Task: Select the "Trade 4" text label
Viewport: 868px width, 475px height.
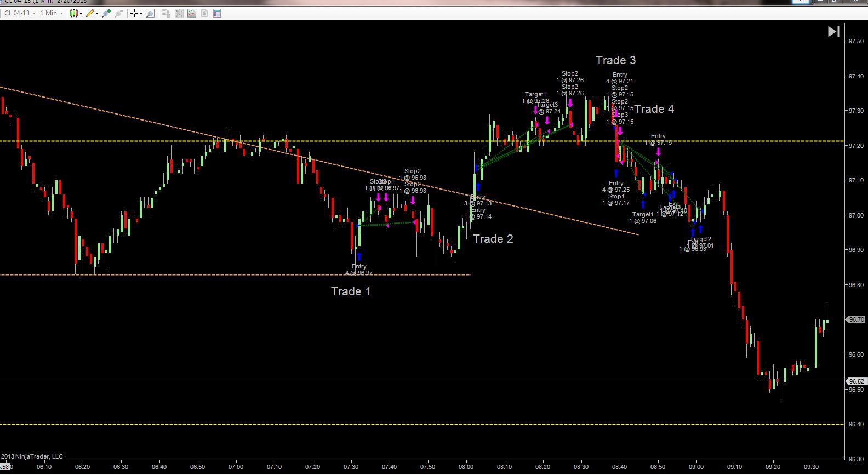Action: coord(654,109)
